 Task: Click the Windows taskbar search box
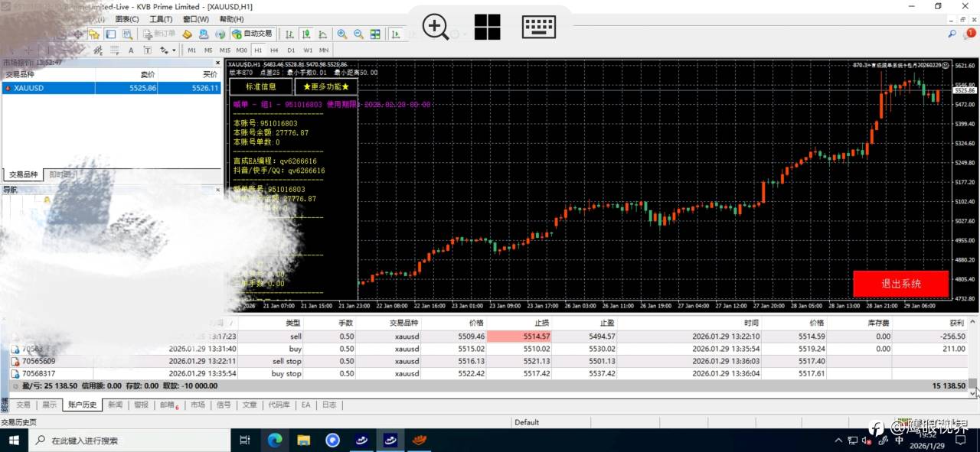click(129, 440)
